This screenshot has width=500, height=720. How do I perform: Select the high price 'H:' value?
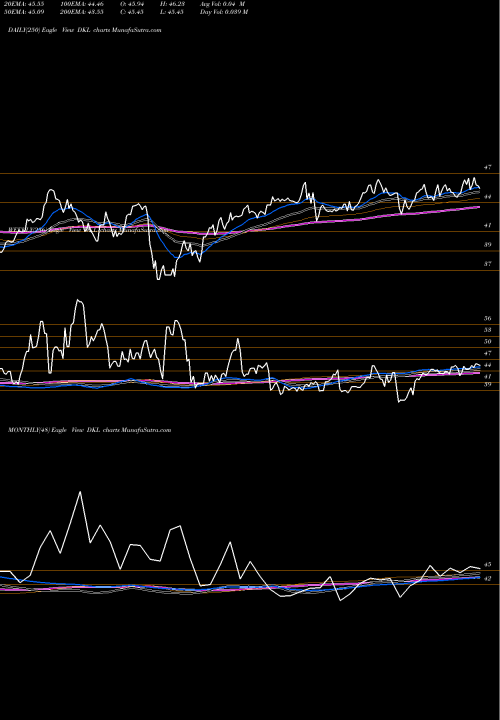[174, 4]
